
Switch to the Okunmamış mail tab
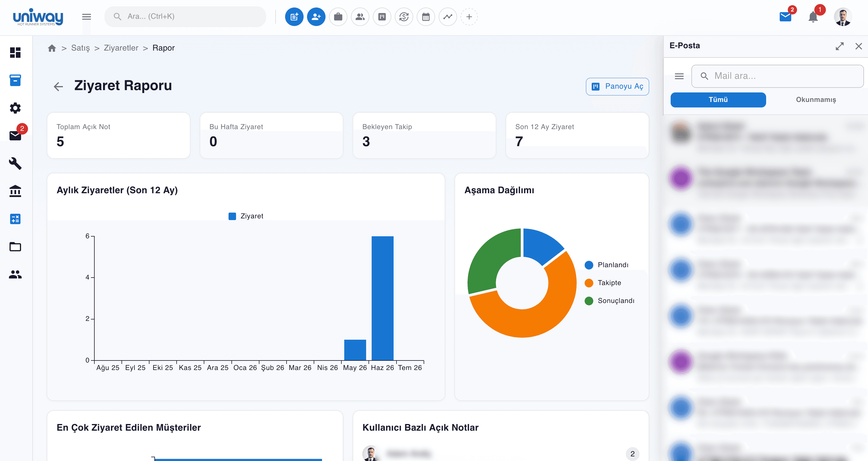coord(816,100)
